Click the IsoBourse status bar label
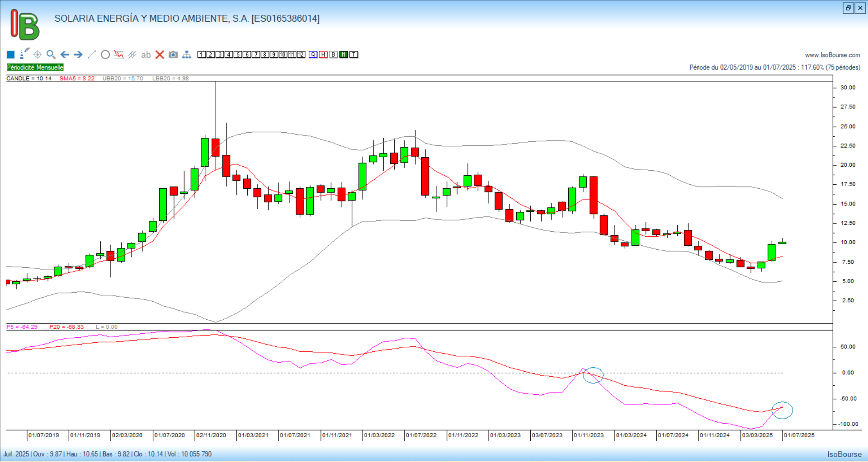The height and width of the screenshot is (462, 868). [x=844, y=454]
